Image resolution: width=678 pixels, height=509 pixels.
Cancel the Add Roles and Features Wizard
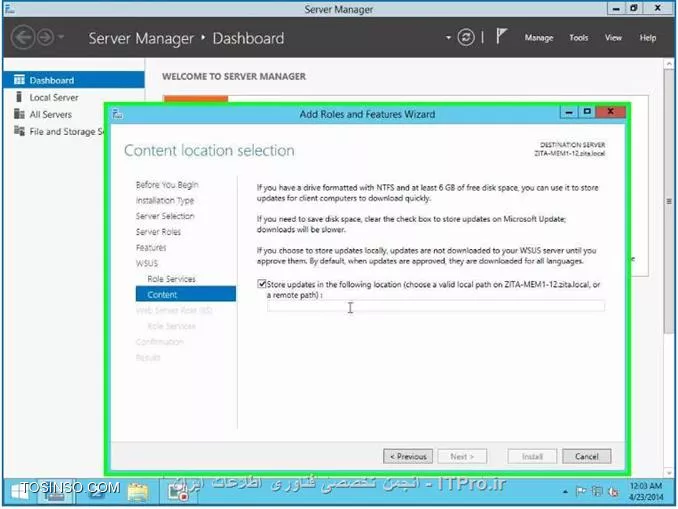[x=587, y=456]
